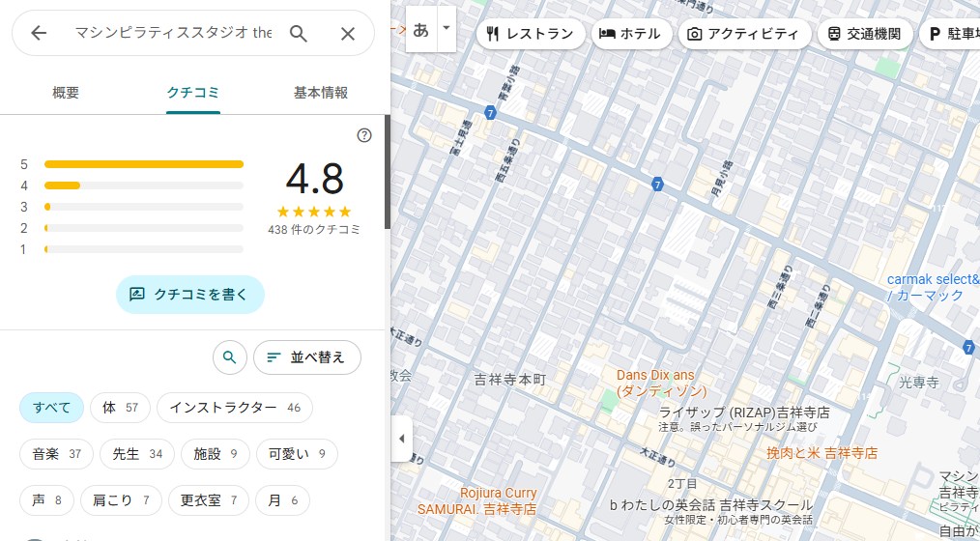Toggle the 音楽 review filter chip
The width and height of the screenshot is (980, 541).
tap(56, 453)
